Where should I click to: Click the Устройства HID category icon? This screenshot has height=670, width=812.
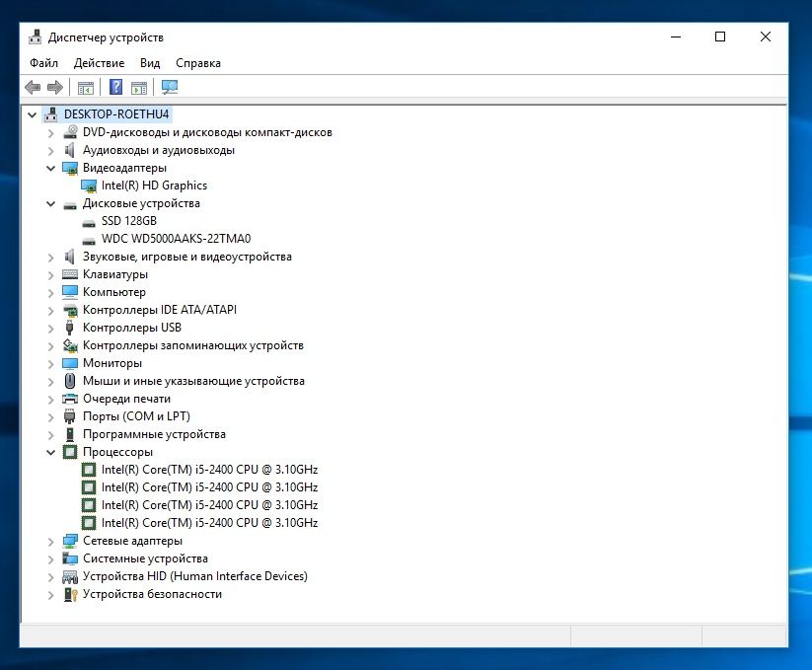70,576
